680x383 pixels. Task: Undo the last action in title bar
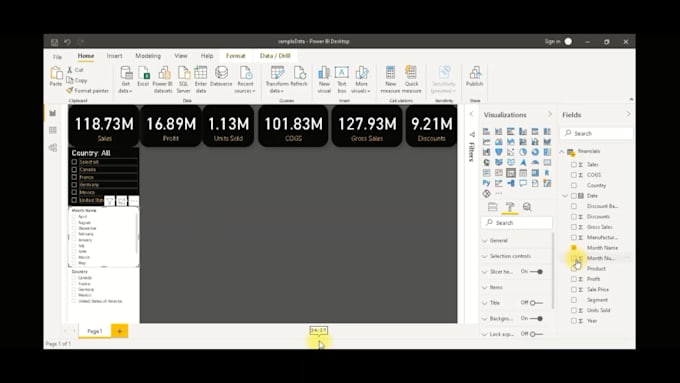[x=67, y=42]
